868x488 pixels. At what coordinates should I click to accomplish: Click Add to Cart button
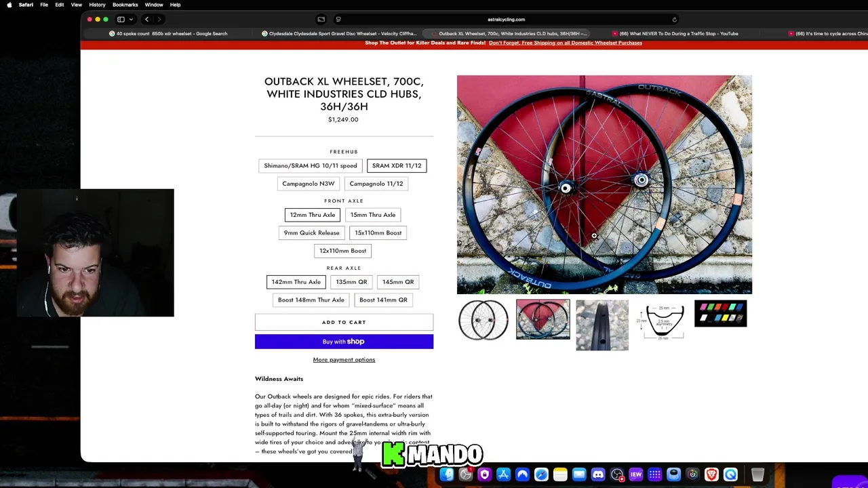pyautogui.click(x=344, y=323)
